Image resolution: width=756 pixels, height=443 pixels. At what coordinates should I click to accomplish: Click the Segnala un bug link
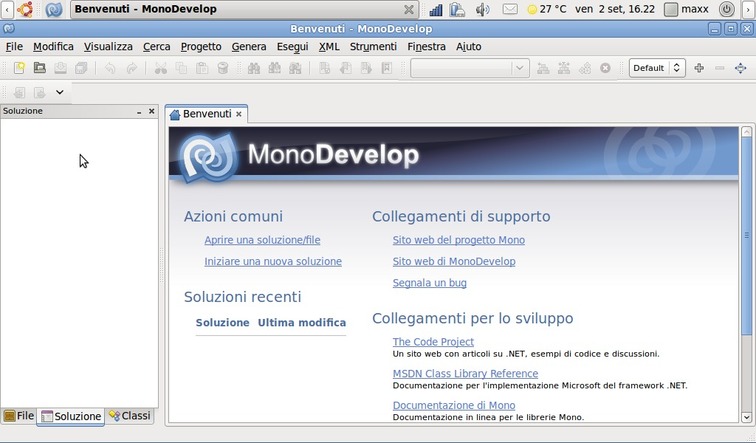430,283
